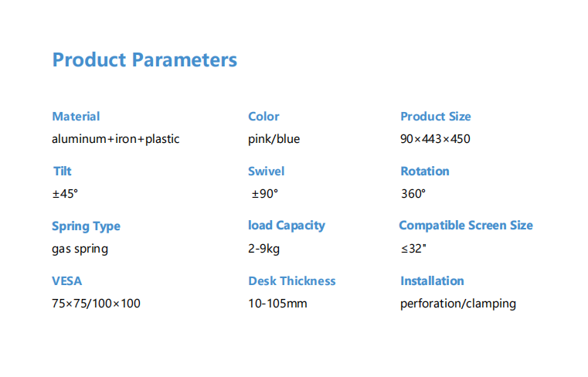Click the perforation/clamping installation value
588x377 pixels.
click(x=458, y=304)
